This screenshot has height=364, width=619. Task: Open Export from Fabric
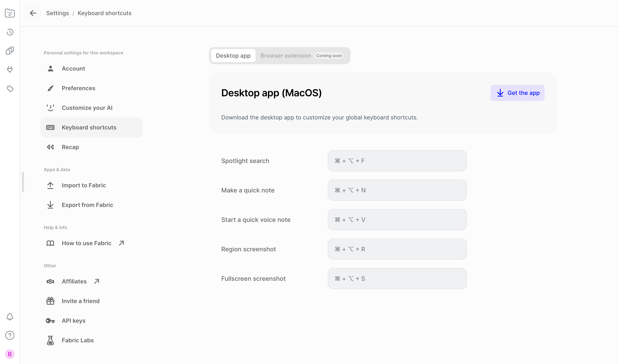coord(92,205)
